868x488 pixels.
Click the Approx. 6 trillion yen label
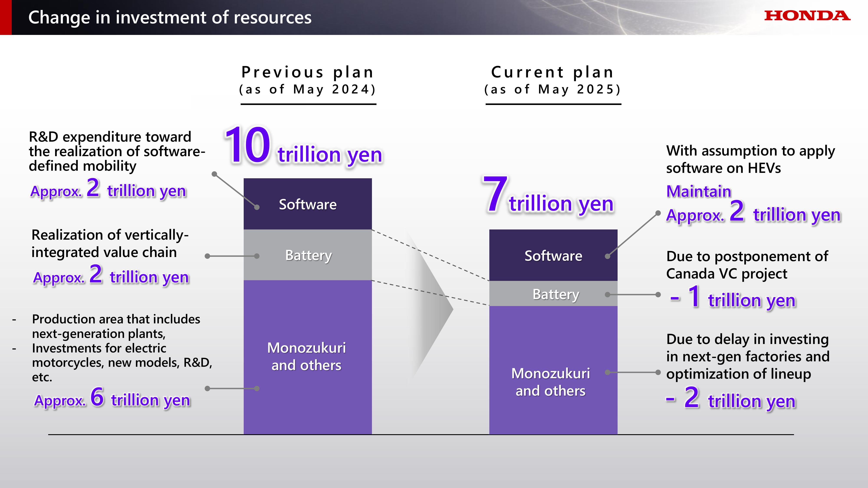click(x=112, y=398)
